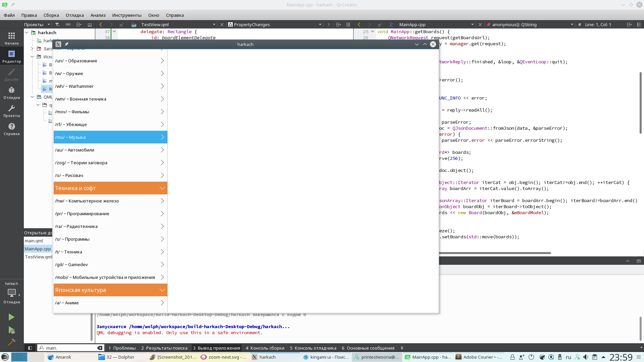Open the /zog/ – Теории заговора board
This screenshot has width=644, height=362.
(x=110, y=163)
